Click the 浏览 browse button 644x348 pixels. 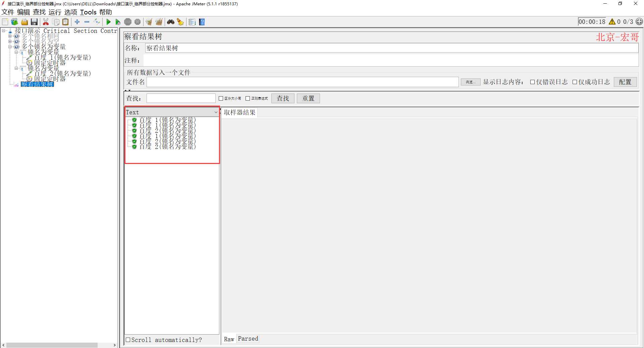[470, 82]
